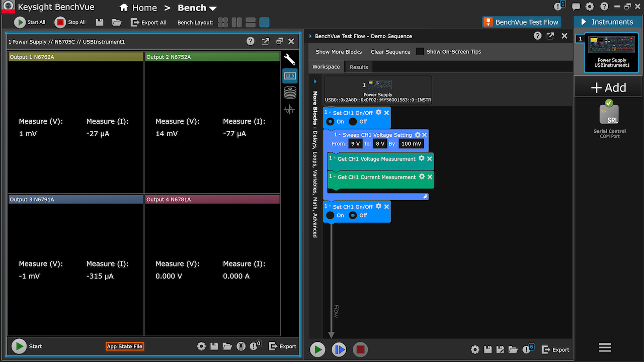Select the waveform trace view icon
This screenshot has height=362, width=644.
pos(289,109)
